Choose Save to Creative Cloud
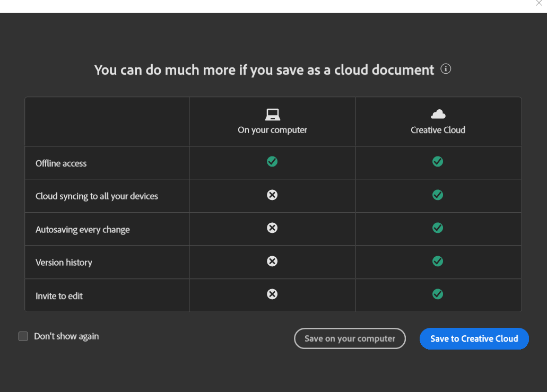This screenshot has width=547, height=392. pyautogui.click(x=474, y=338)
